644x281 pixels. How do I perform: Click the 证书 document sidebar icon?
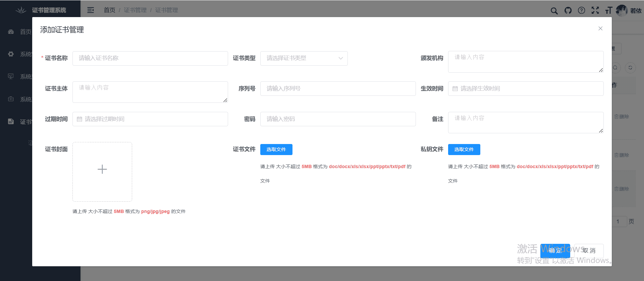click(x=11, y=122)
